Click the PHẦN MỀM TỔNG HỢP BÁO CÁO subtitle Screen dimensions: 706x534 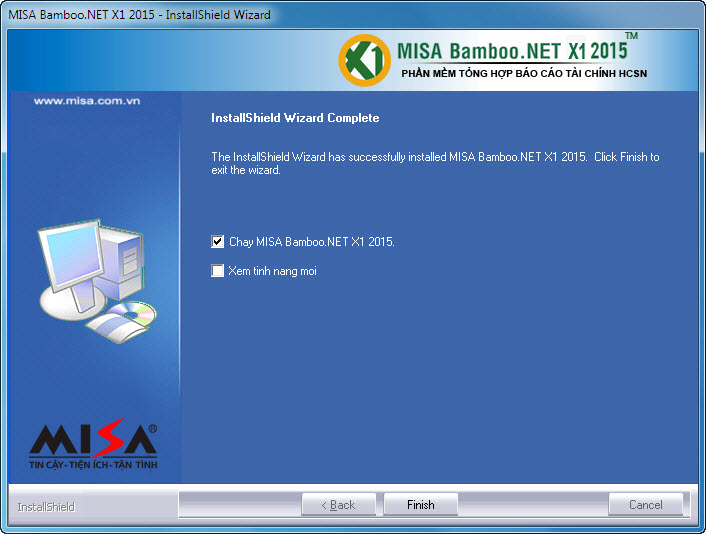(x=524, y=73)
